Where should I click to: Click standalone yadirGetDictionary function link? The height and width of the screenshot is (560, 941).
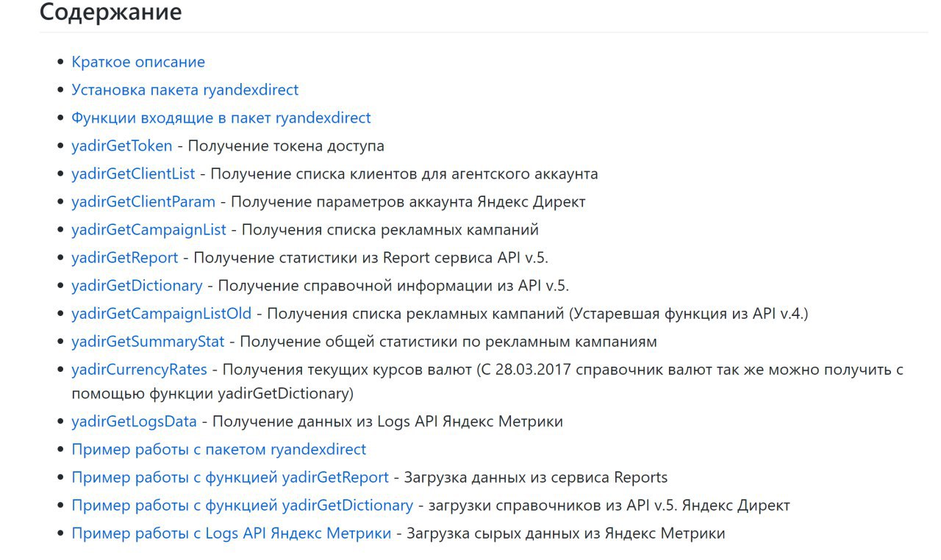pyautogui.click(x=137, y=285)
